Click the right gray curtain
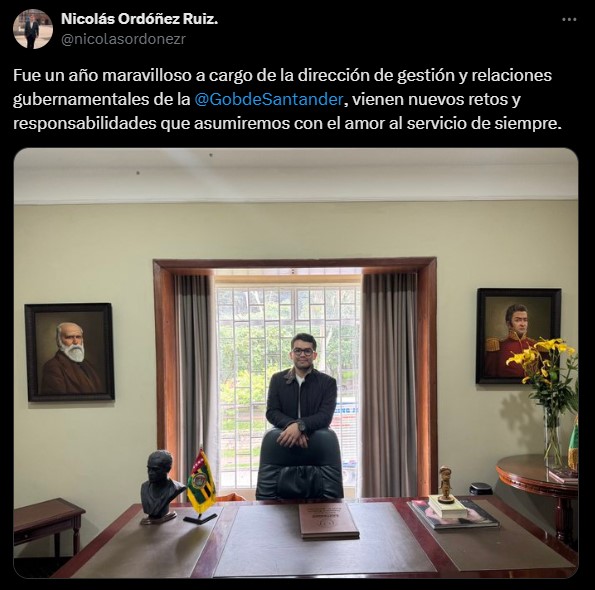 (390, 384)
